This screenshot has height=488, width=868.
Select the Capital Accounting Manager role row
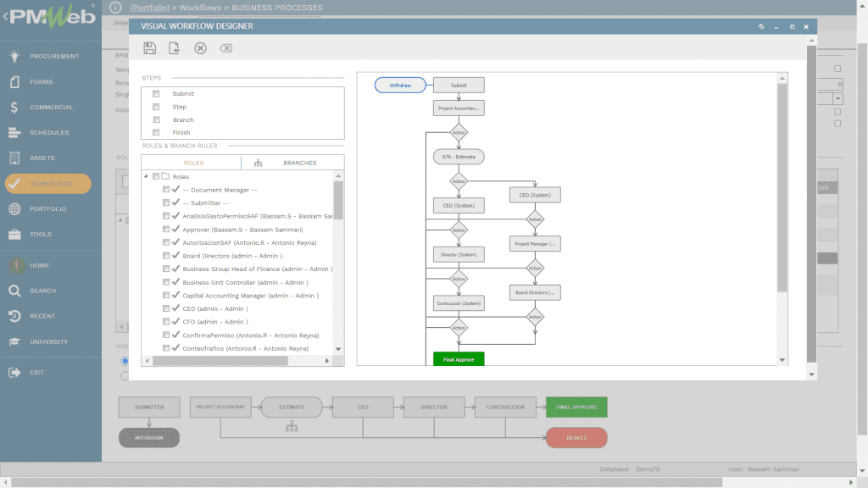click(250, 296)
